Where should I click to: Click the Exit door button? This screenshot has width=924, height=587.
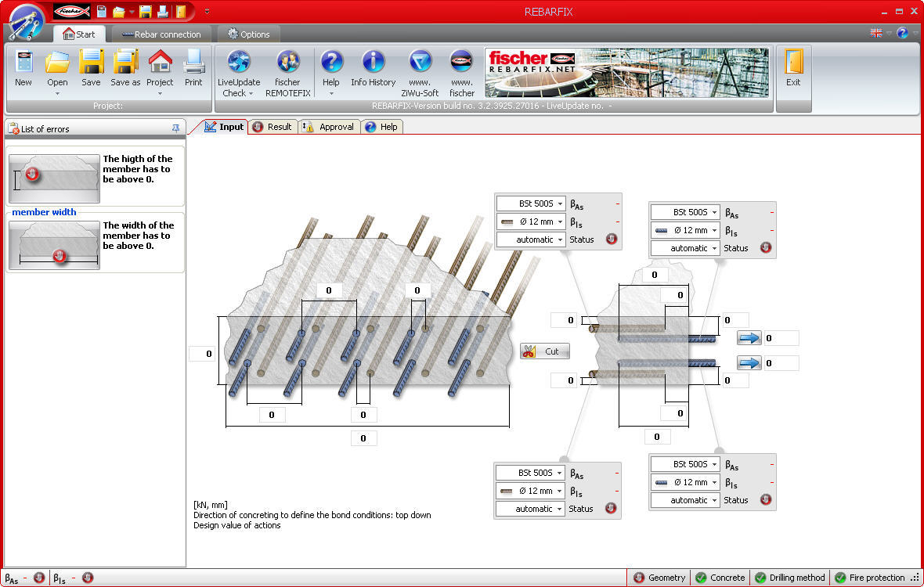click(x=793, y=69)
